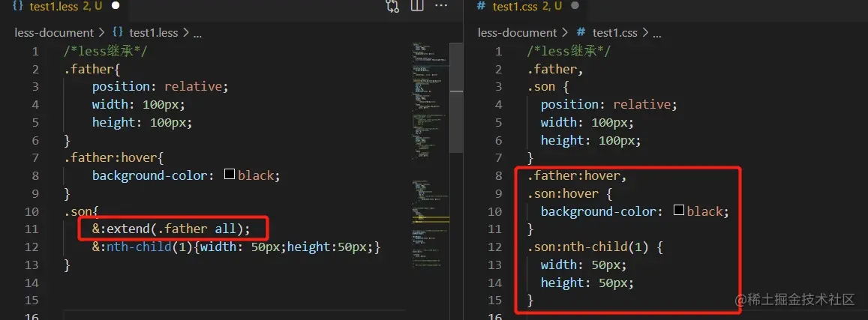Click '.son:hover {' in test1.css
Image resolution: width=868 pixels, height=320 pixels.
pos(569,193)
